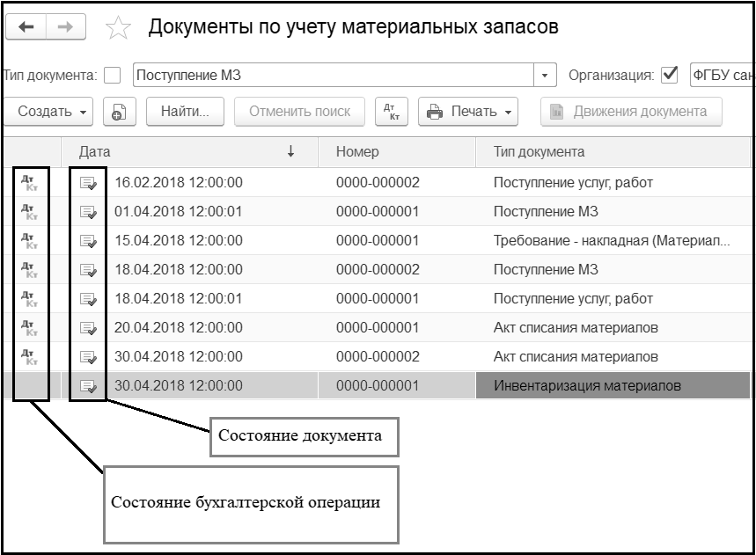Click document state icon for 18.04.2018 12:00:00 row
The width and height of the screenshot is (756, 555).
[88, 270]
